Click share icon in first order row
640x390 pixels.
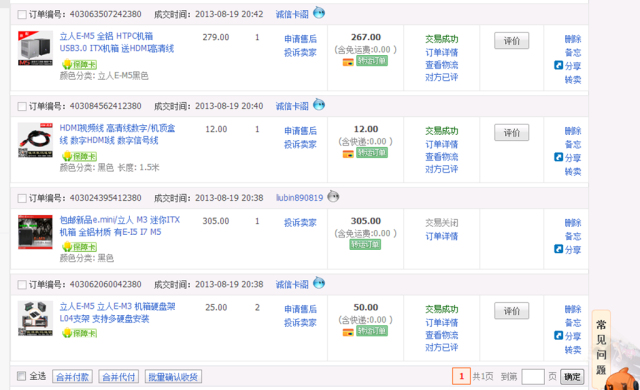[x=558, y=65]
